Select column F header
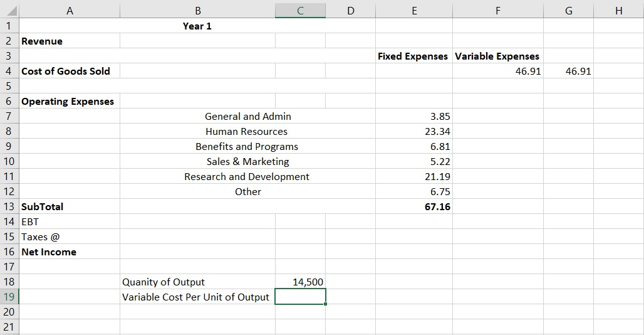Image resolution: width=644 pixels, height=335 pixels. click(x=498, y=11)
